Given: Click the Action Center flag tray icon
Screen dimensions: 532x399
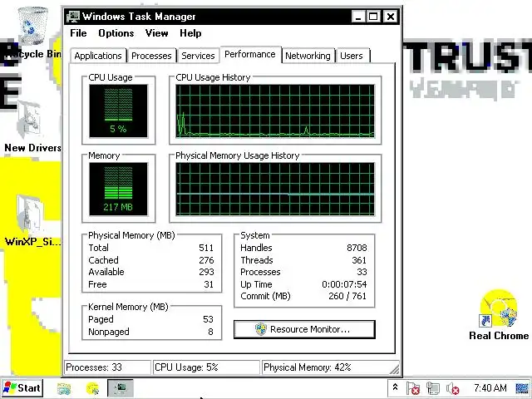Looking at the screenshot, I should [413, 388].
